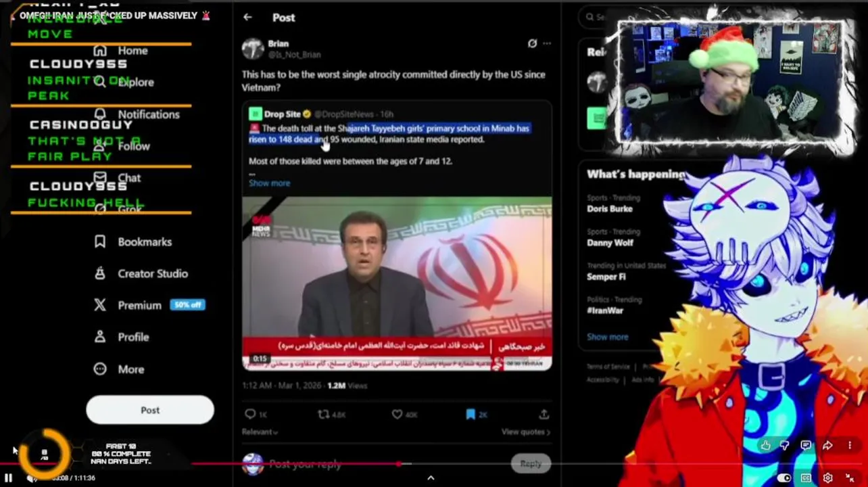
Task: Click the Bookmarks ribbon icon in sidebar
Action: (x=100, y=242)
